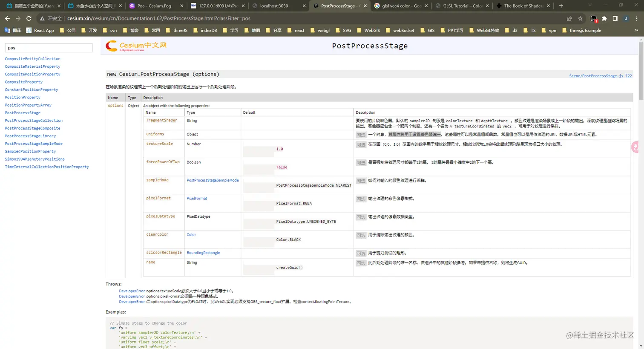Viewport: 644px width, 349px height.
Task: Open the first DeveloperError link under Throws
Action: [x=132, y=291]
